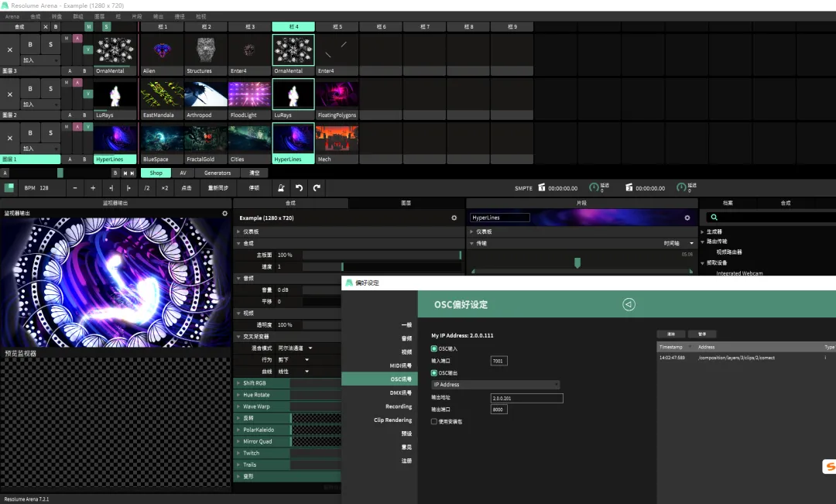Nudge BPM backward icon
The height and width of the screenshot is (504, 836).
coord(111,187)
